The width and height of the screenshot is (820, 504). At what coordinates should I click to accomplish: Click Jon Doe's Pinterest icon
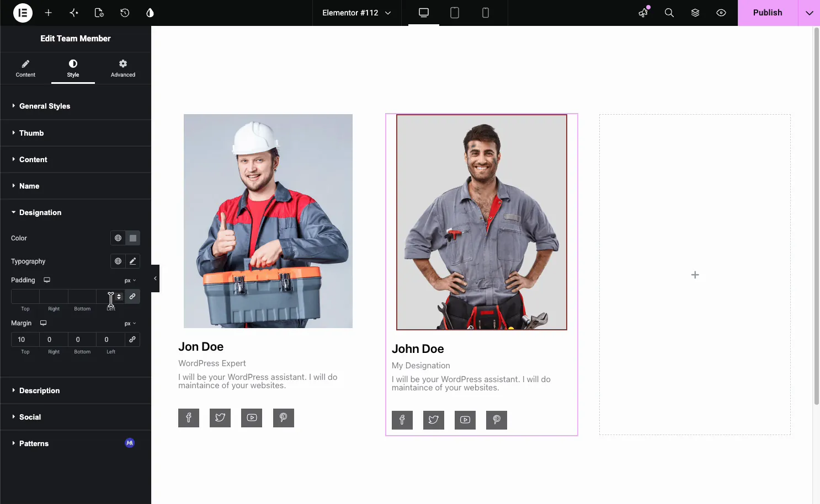tap(284, 418)
